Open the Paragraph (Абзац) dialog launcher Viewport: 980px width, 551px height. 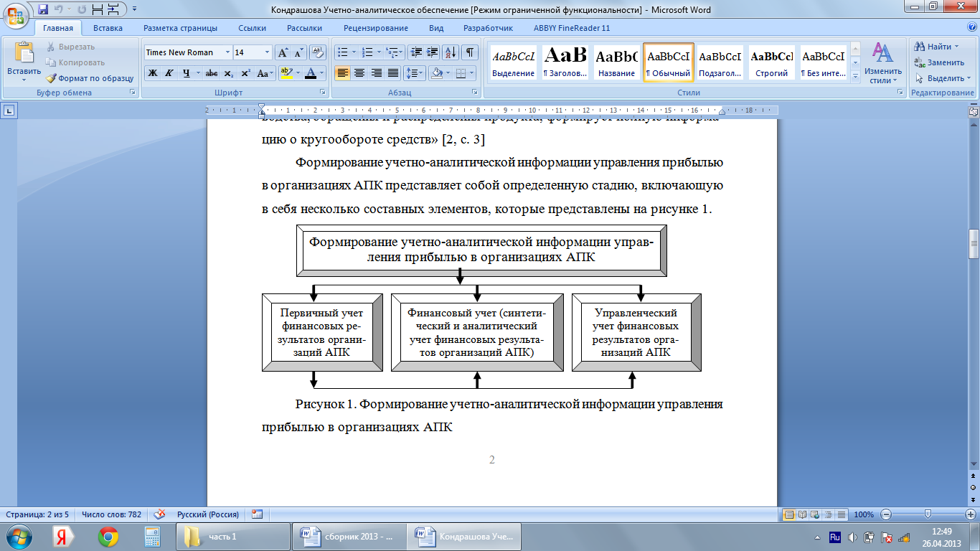coord(475,93)
